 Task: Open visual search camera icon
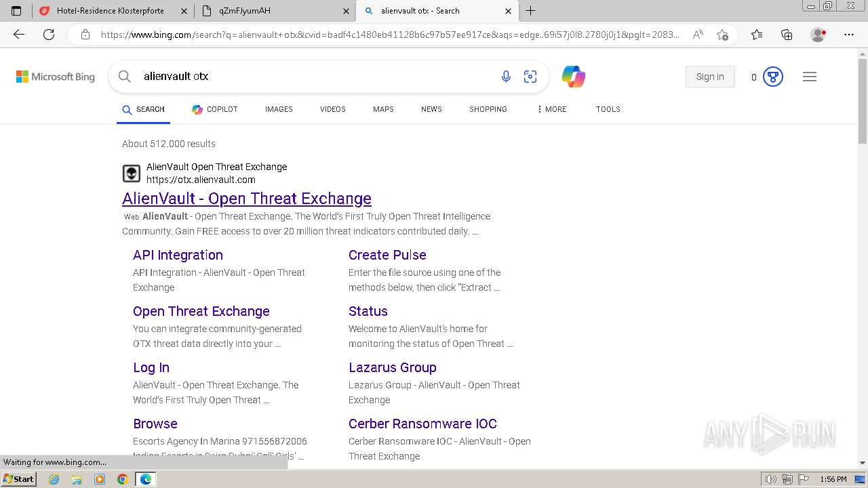(530, 77)
